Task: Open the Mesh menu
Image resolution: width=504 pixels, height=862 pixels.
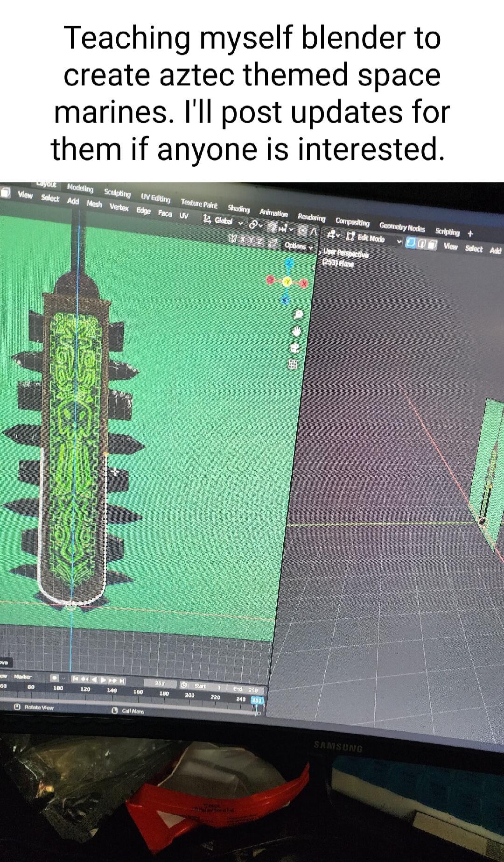Action: coord(94,204)
